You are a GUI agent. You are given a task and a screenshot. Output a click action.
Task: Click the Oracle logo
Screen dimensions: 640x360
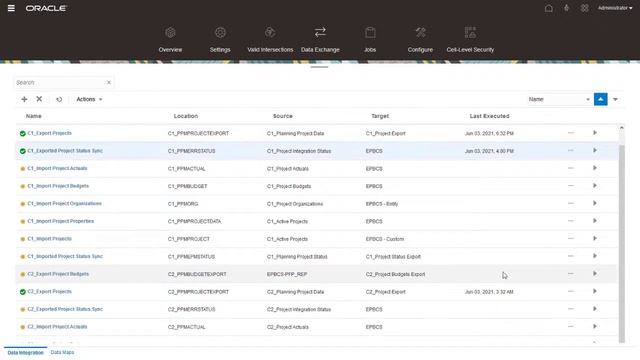click(46, 8)
